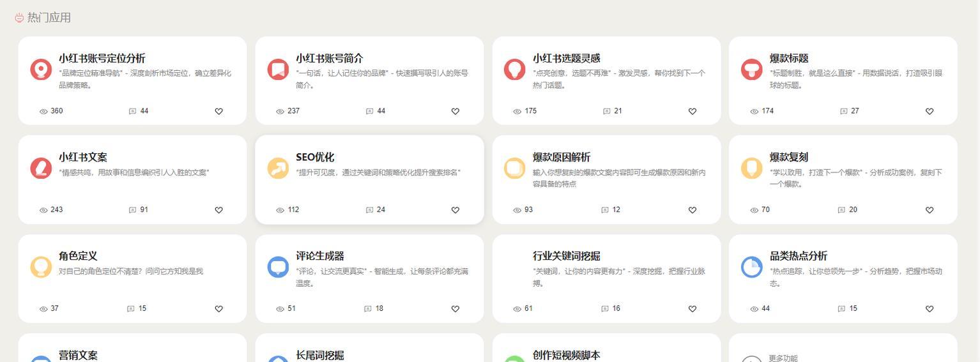980x362 pixels.
Task: Click the view count 174
Action: pyautogui.click(x=767, y=111)
